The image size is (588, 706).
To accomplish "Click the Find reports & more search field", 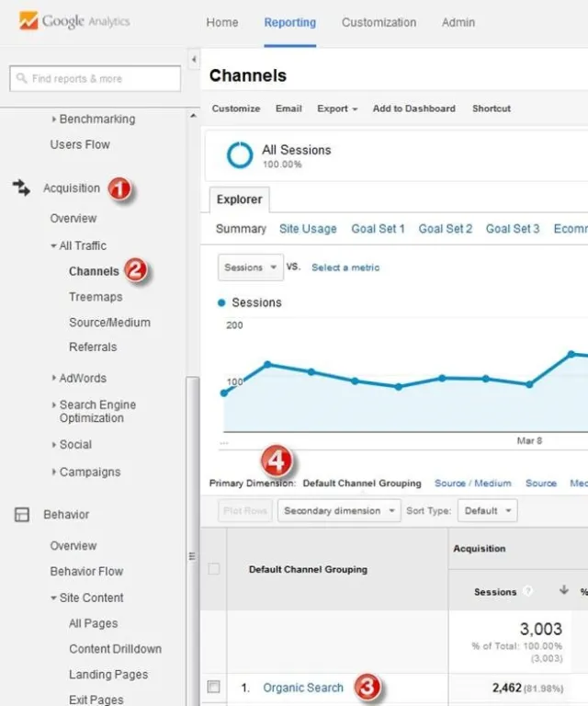I will click(95, 78).
